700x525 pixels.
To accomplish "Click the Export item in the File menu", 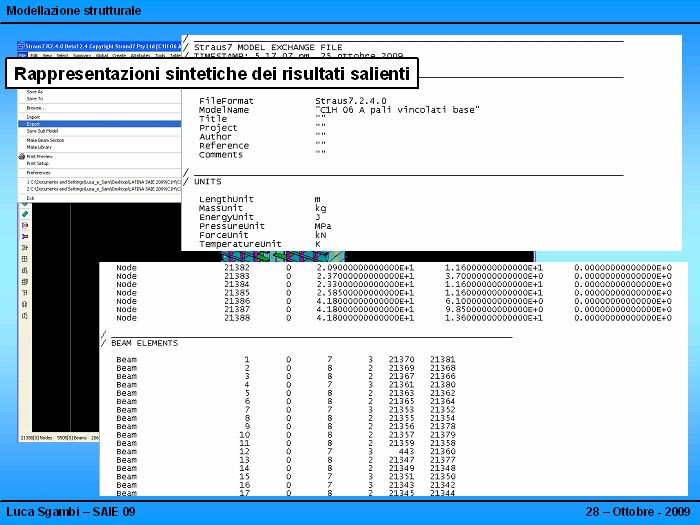I will tap(34, 124).
